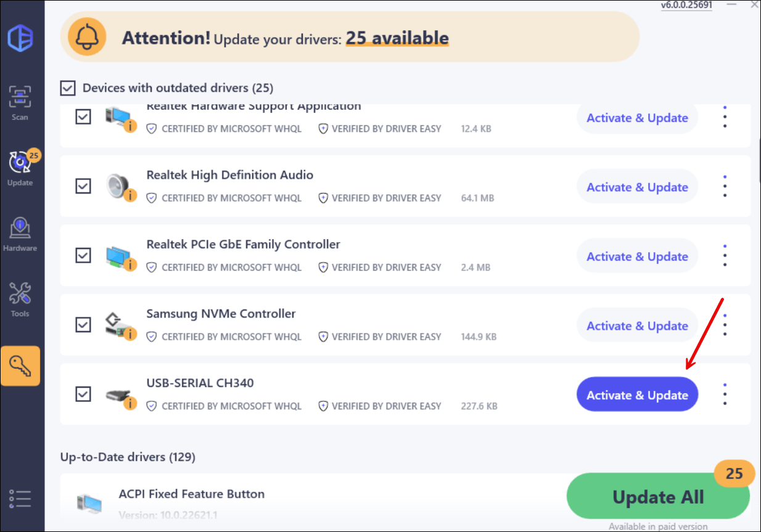Click the Driver Easy logo icon
Screen dimensions: 761x532
[x=20, y=39]
